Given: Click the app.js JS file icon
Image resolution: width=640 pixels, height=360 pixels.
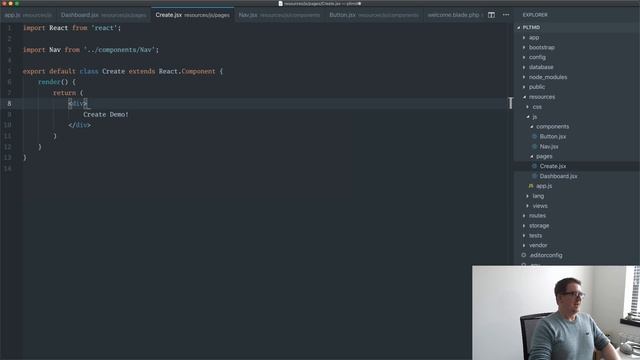Looking at the screenshot, I should pos(531,186).
